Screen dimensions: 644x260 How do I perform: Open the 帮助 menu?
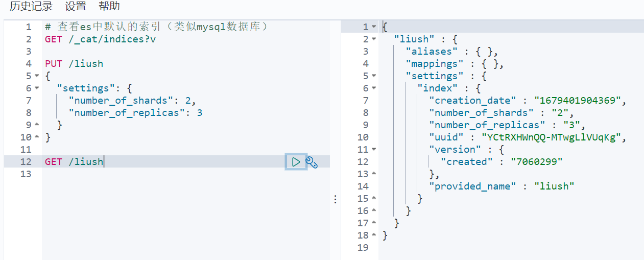tap(109, 7)
